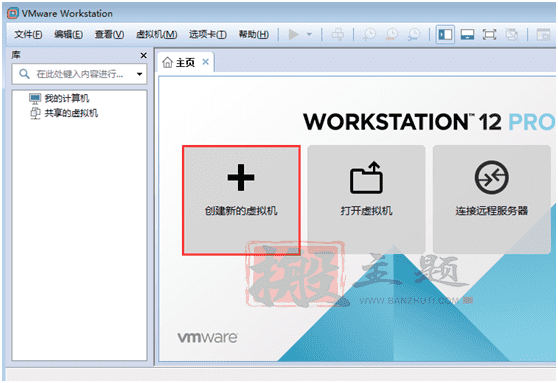Open the 选项卡(T) menu
Image resolution: width=558 pixels, height=383 pixels.
point(207,35)
